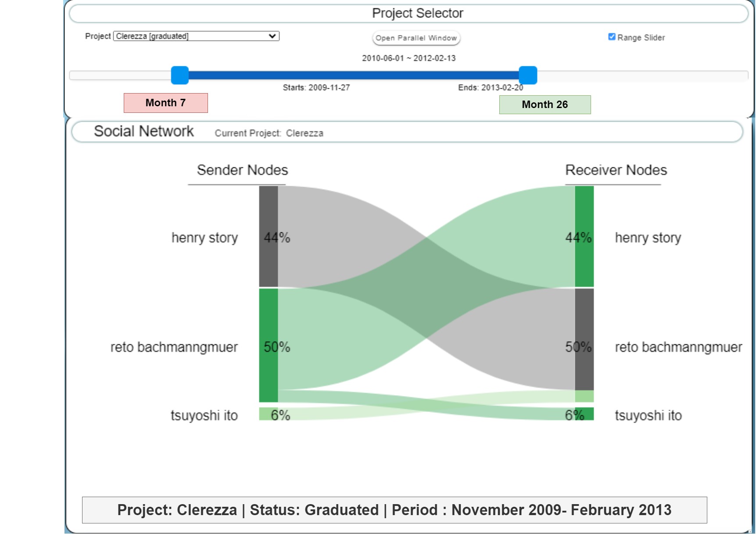Click the Sender Nodes column heading
Image resolution: width=756 pixels, height=534 pixels.
point(242,170)
